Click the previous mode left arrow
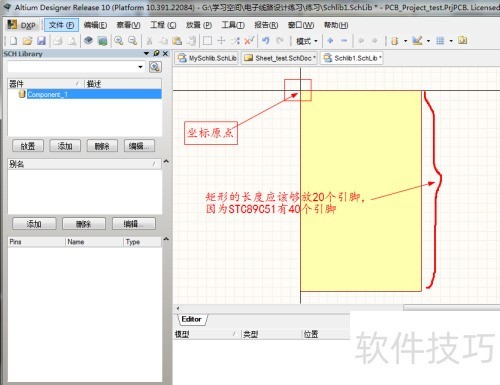 pos(361,41)
